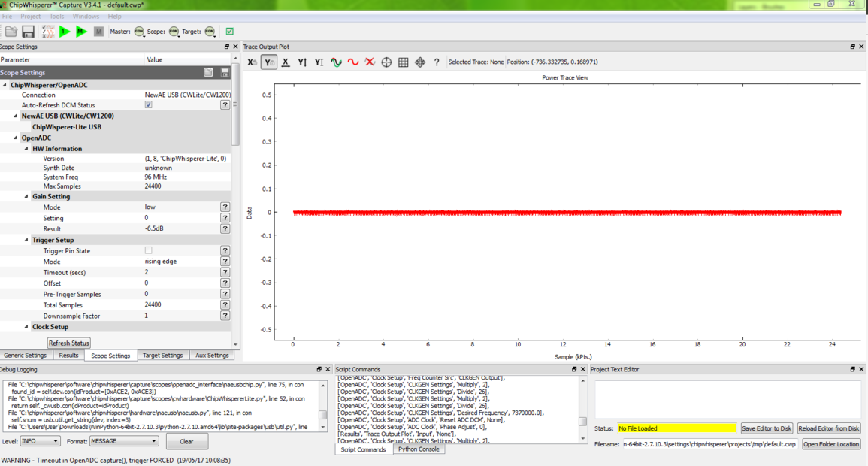
Task: Start Capture Many with the M play button
Action: coord(81,32)
